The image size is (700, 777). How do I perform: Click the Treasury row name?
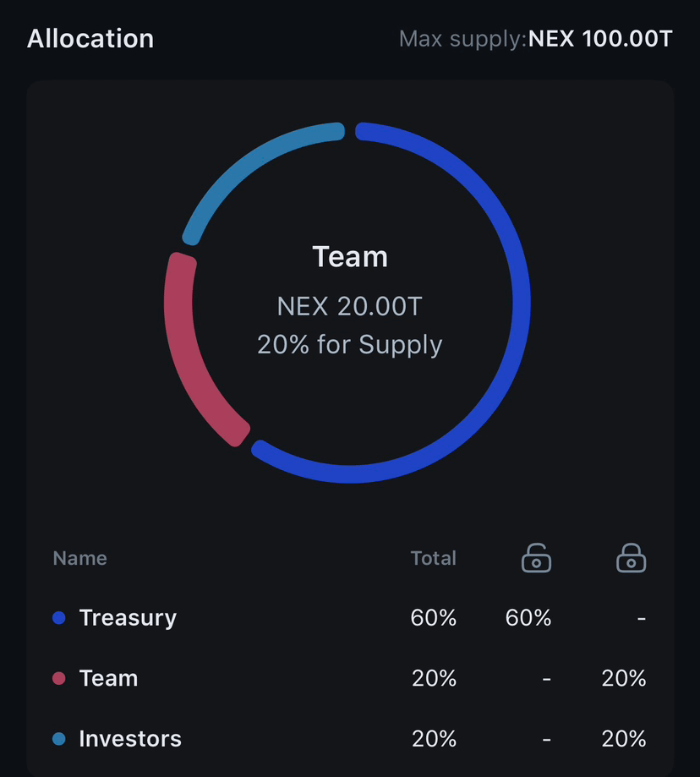[x=128, y=618]
